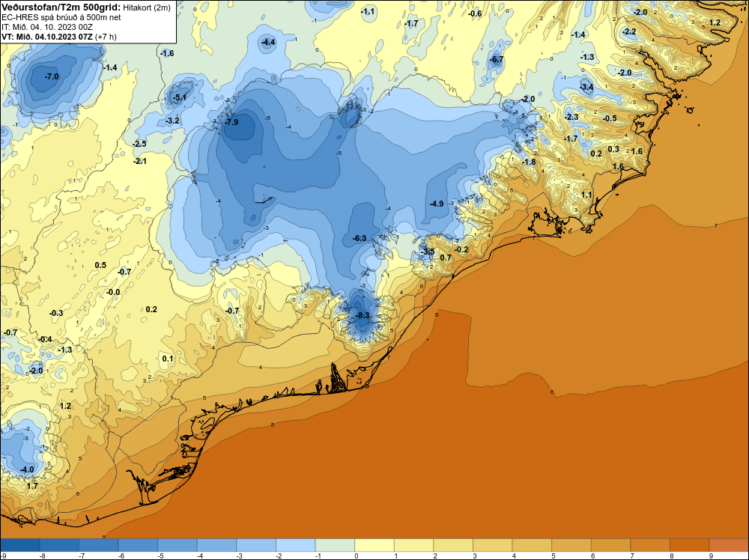The height and width of the screenshot is (560, 749).
Task: Click the IT initialization time 00Z line
Action: (46, 27)
